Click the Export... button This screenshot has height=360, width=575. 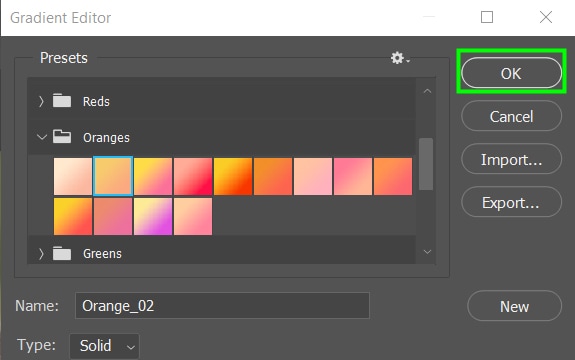[x=511, y=202]
